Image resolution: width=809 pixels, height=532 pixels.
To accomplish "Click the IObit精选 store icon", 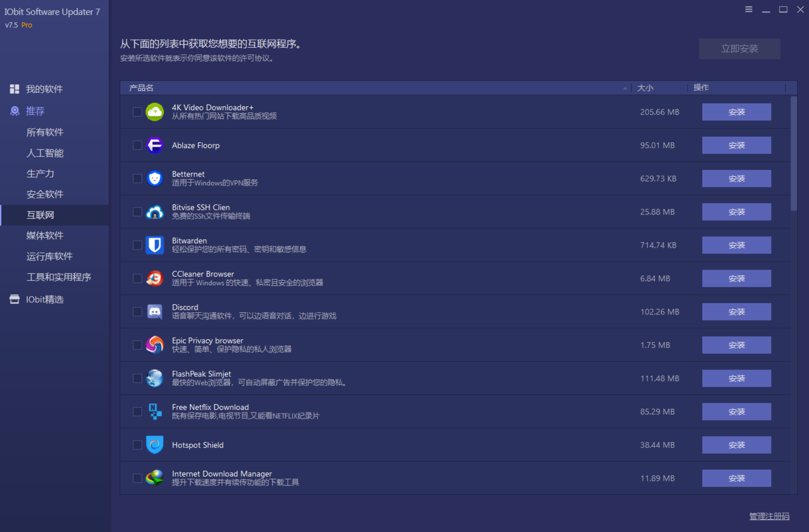I will pos(15,299).
